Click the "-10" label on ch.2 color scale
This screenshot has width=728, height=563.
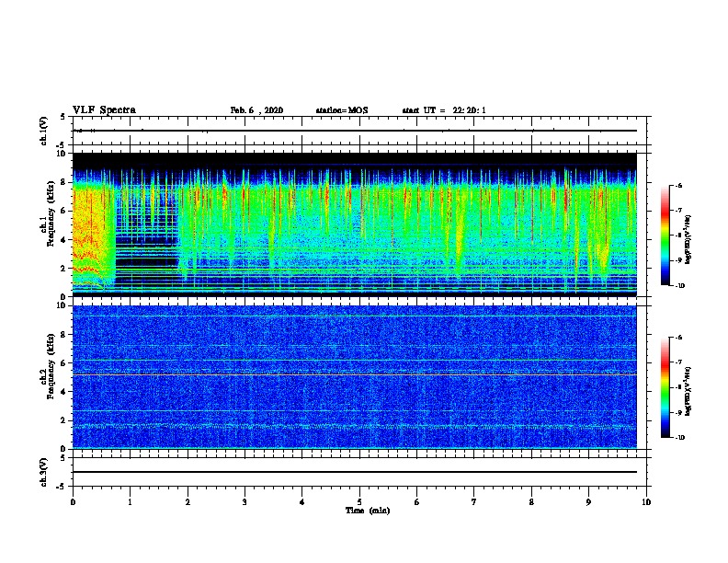(679, 438)
